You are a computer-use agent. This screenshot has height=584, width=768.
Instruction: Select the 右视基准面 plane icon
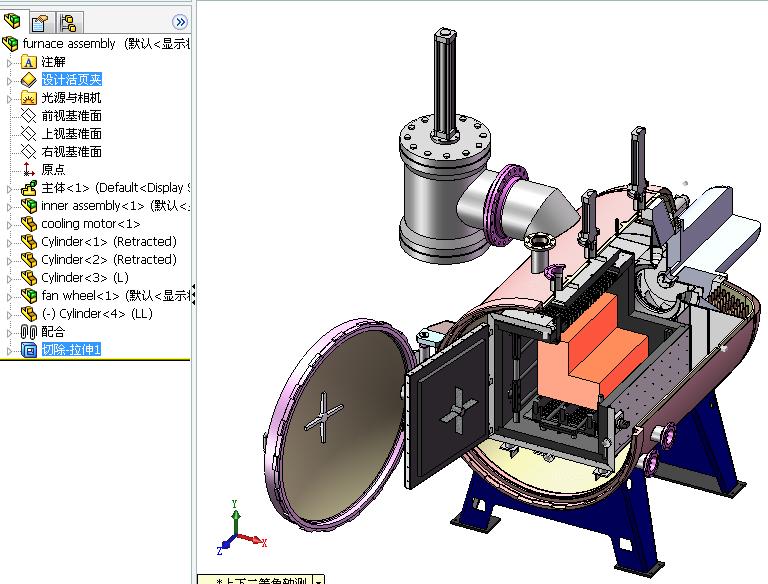(x=29, y=152)
